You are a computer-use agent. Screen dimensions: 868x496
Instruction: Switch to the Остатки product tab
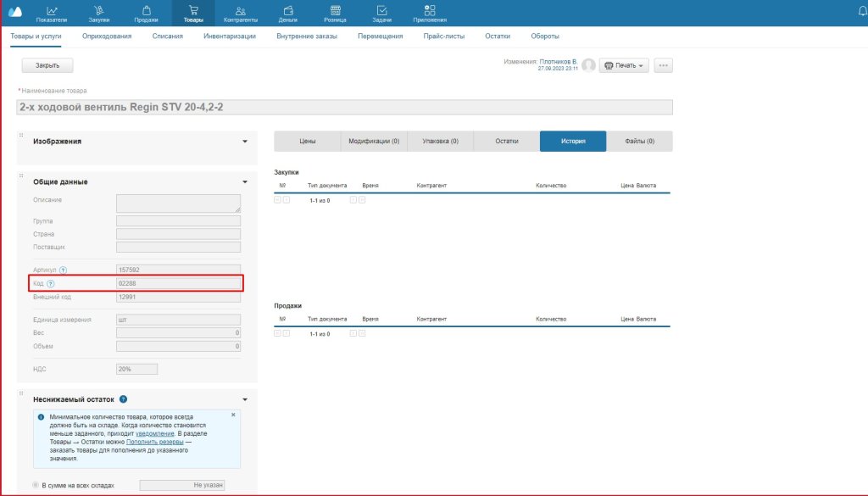[507, 142]
